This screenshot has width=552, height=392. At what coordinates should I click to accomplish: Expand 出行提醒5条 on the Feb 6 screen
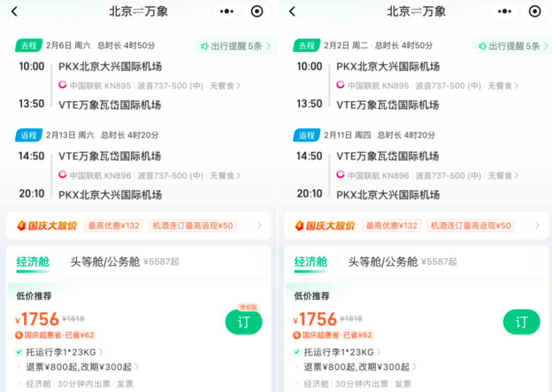(236, 46)
